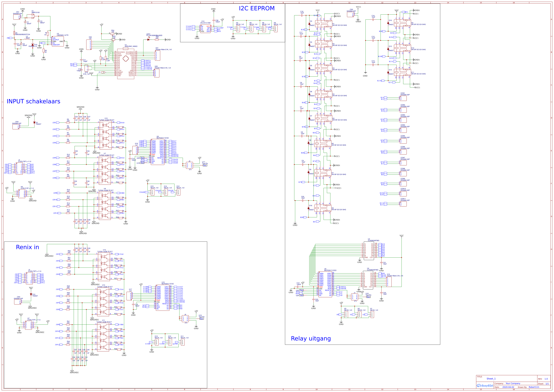Viewport: 554px width, 392px height.
Task: Select the U5 MCP23017-E/SO chip symbol
Action: click(325, 284)
